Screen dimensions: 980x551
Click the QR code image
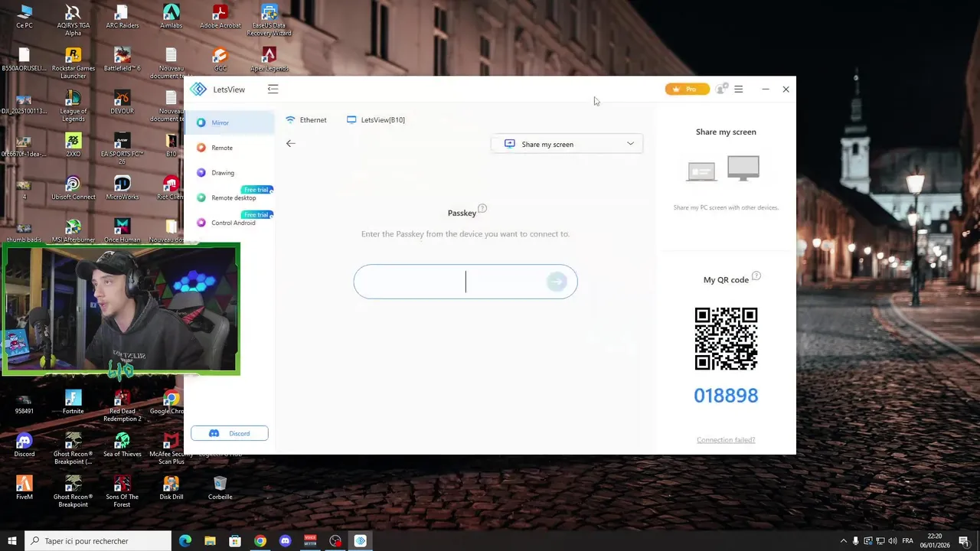tap(726, 338)
